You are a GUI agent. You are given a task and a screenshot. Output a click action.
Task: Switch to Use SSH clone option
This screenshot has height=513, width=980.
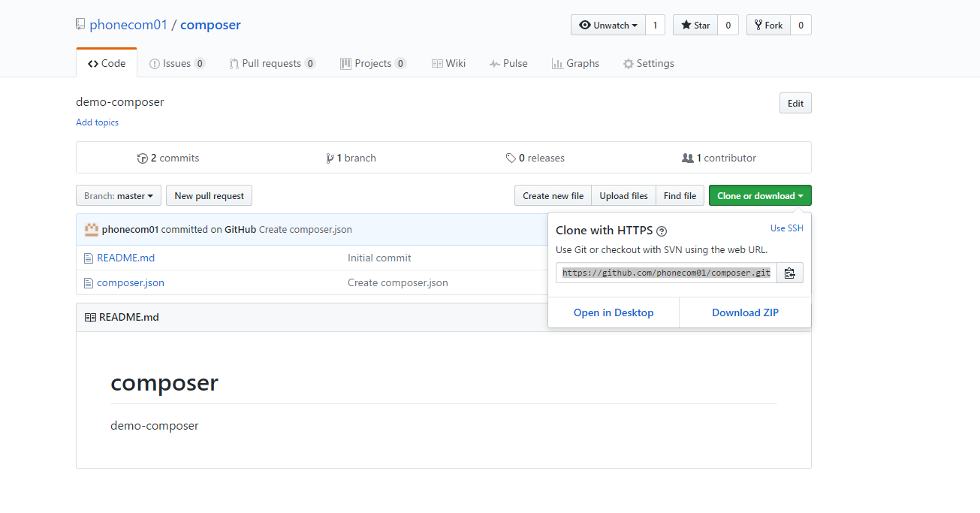[786, 228]
